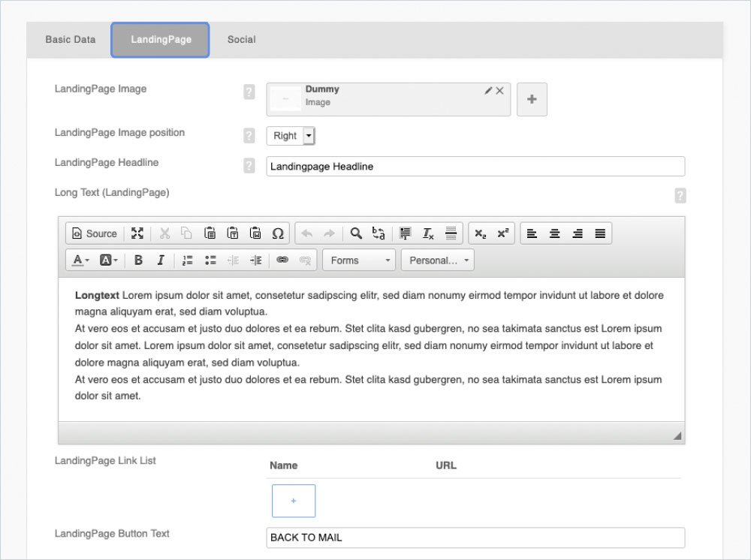Click the Redo arrow
This screenshot has height=560, width=751.
point(329,233)
